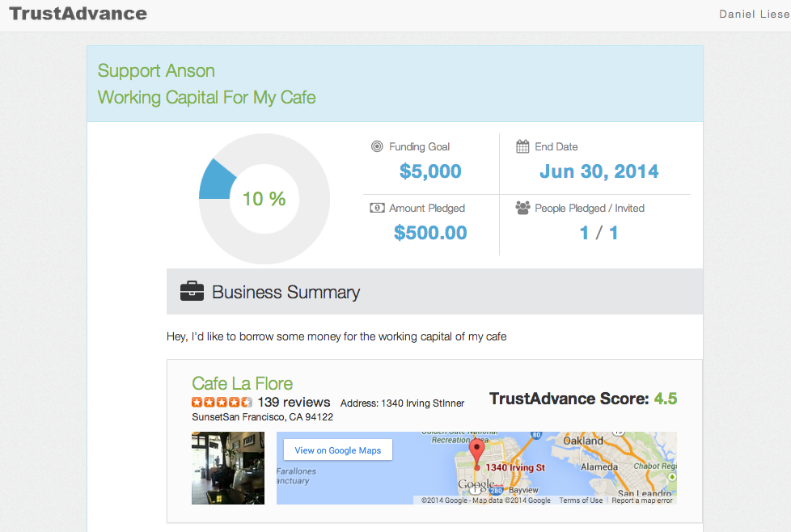
Task: Click the End Date calendar icon
Action: (522, 146)
